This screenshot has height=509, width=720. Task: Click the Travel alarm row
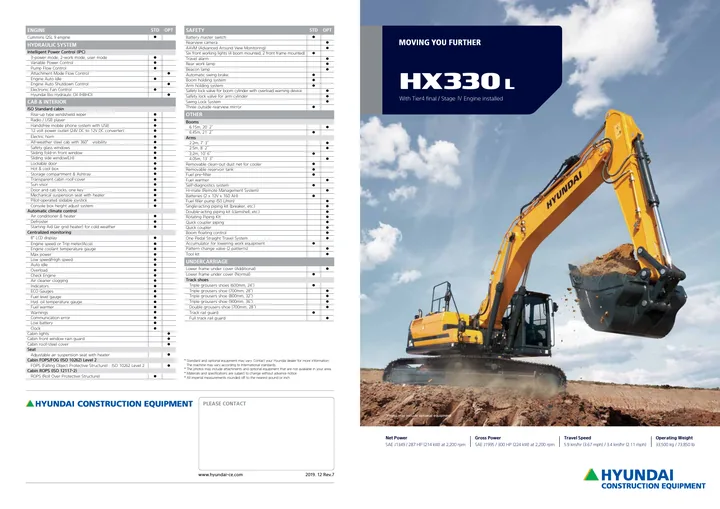pos(259,59)
